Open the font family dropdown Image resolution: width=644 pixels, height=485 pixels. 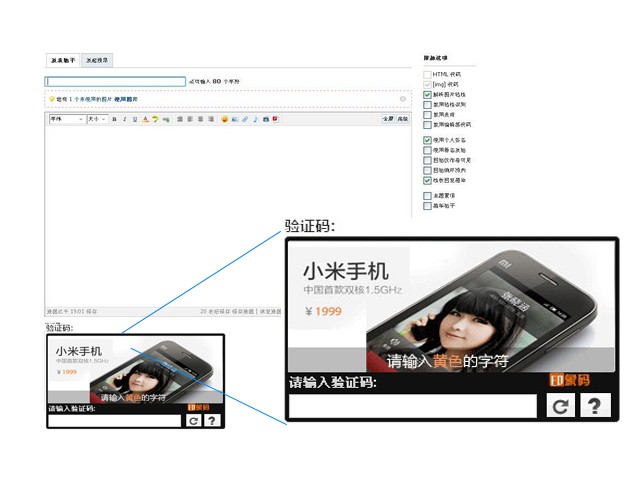67,119
